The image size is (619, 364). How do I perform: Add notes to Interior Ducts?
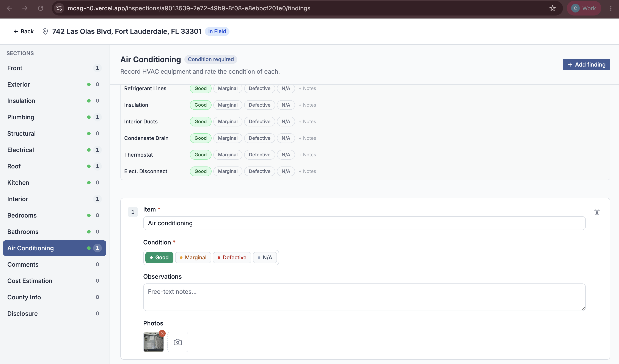click(x=307, y=121)
